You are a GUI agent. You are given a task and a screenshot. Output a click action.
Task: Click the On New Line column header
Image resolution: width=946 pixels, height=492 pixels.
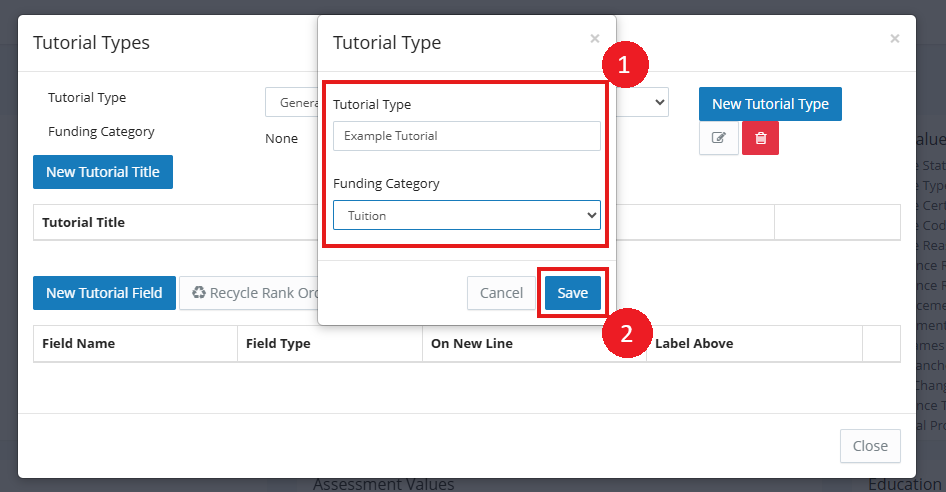coord(472,343)
